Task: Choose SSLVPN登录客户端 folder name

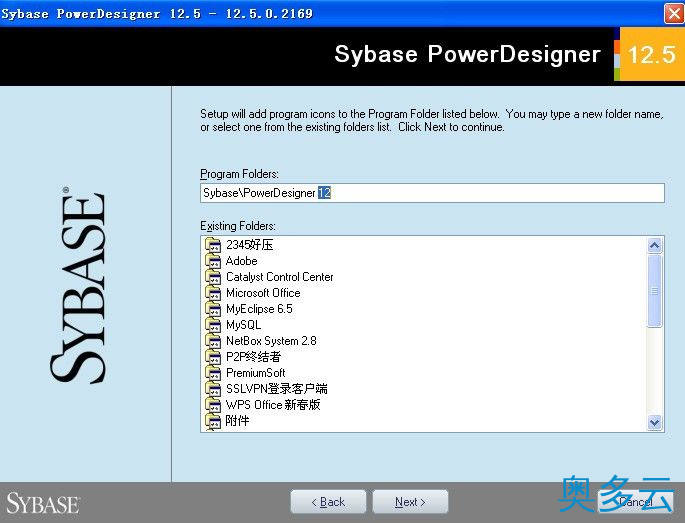Action: 277,389
